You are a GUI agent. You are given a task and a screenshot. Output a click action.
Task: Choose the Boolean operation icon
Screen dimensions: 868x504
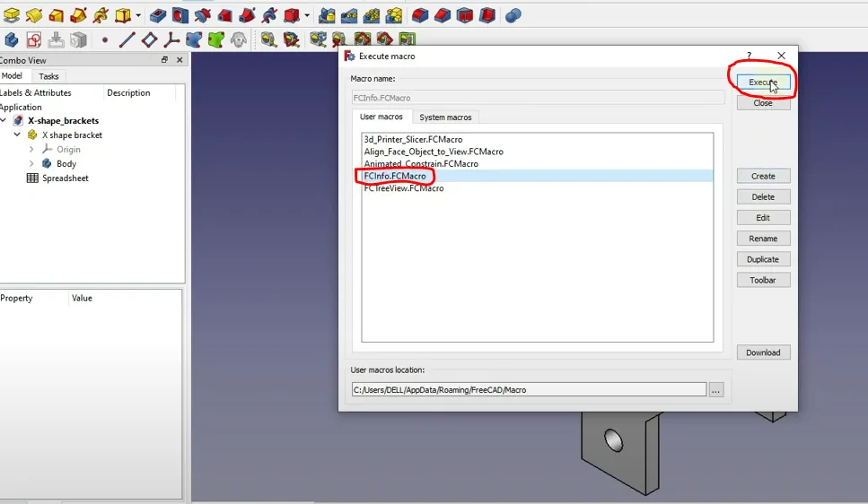pos(513,15)
